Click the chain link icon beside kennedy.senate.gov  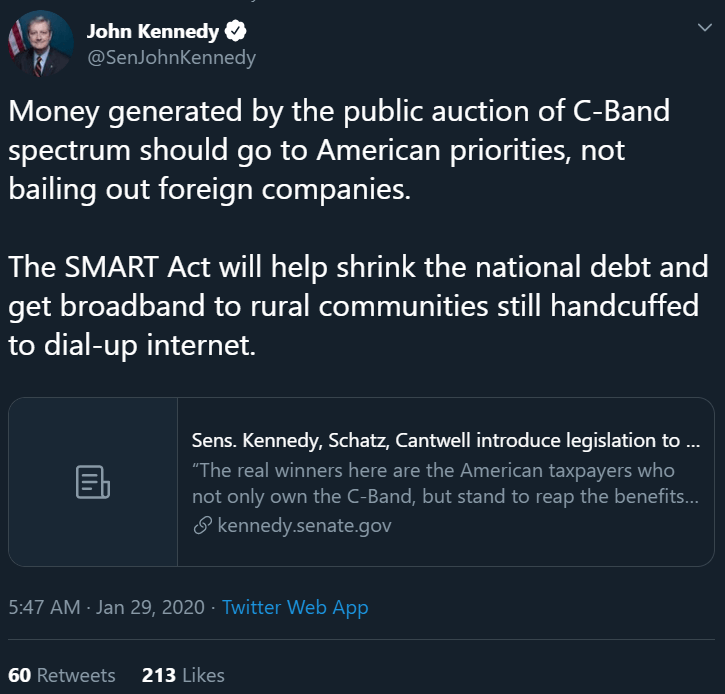click(x=201, y=526)
